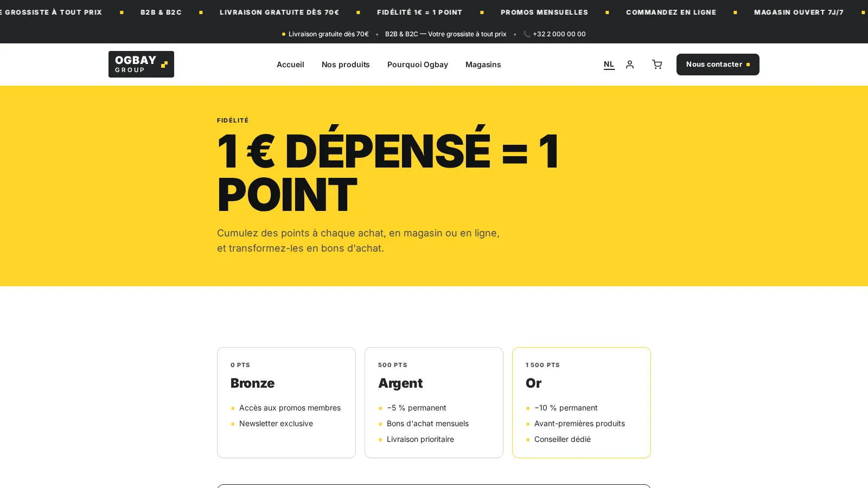This screenshot has height=488, width=868.
Task: Open the shopping cart icon
Action: coord(657,65)
